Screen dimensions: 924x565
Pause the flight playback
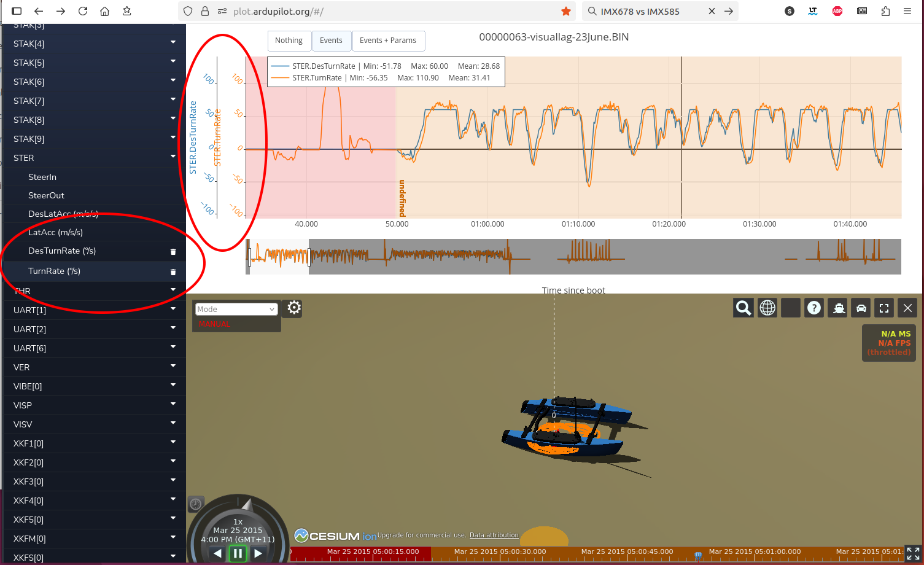point(238,553)
